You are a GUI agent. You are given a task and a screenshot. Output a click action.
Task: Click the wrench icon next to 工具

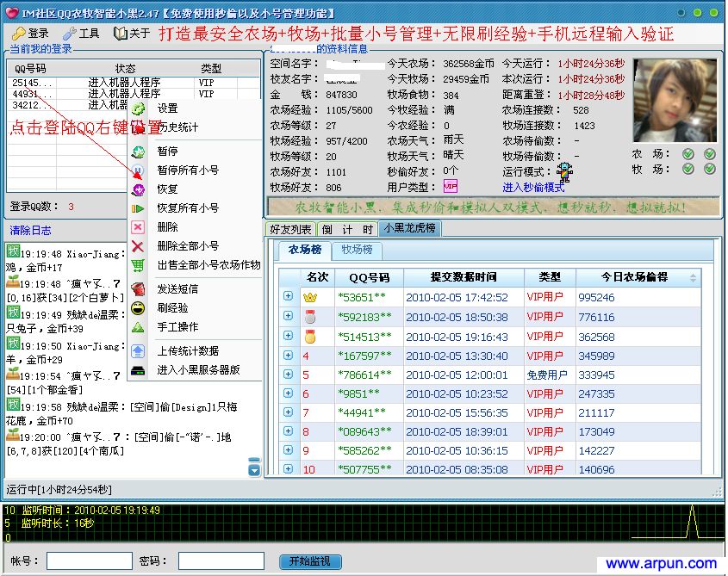pos(69,34)
